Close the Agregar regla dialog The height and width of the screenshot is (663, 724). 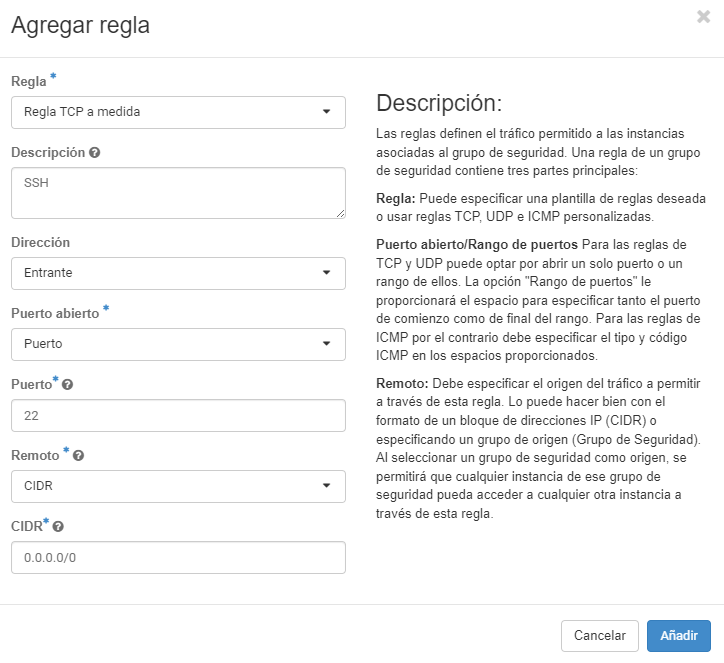(x=704, y=16)
